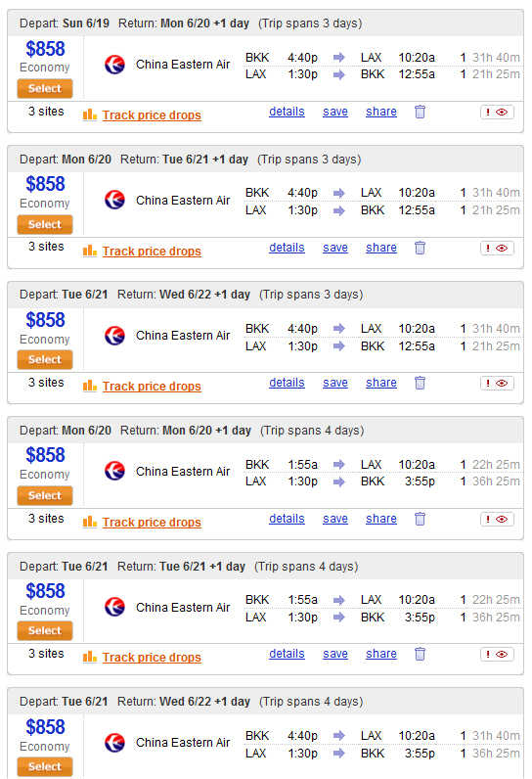Share the Tue 6/21 four-day itinerary
The image size is (532, 779).
tap(381, 654)
